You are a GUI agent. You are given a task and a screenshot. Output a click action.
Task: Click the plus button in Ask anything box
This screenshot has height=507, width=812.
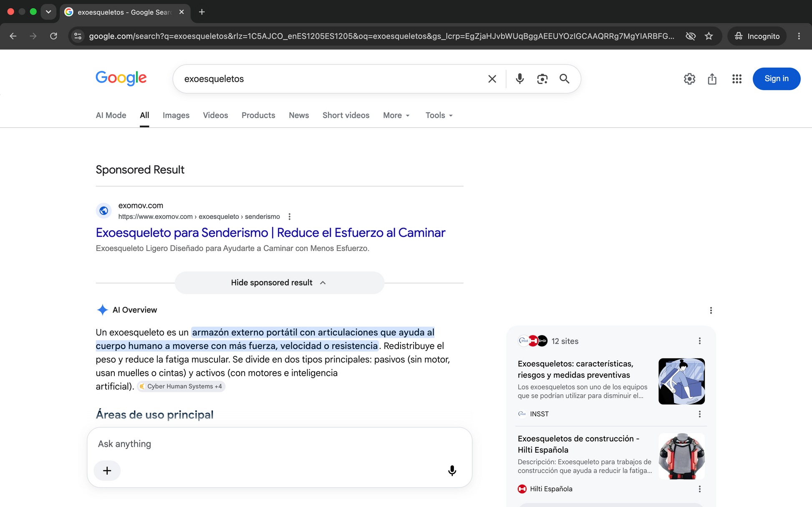click(107, 470)
